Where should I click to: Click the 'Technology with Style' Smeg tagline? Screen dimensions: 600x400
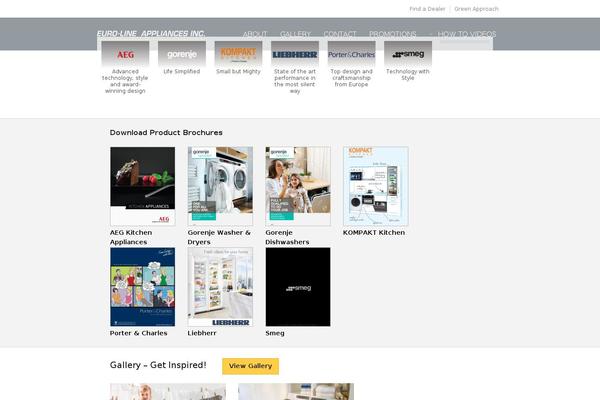(408, 75)
